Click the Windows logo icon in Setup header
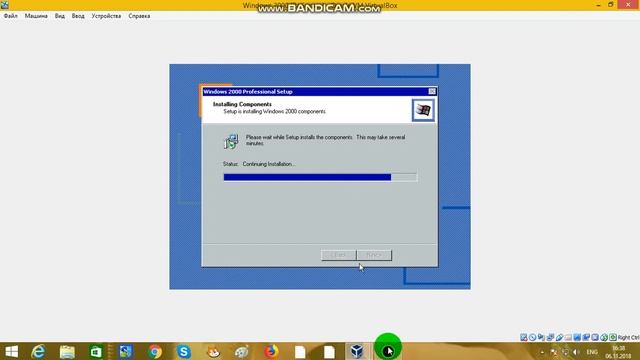The image size is (640, 360). click(423, 110)
